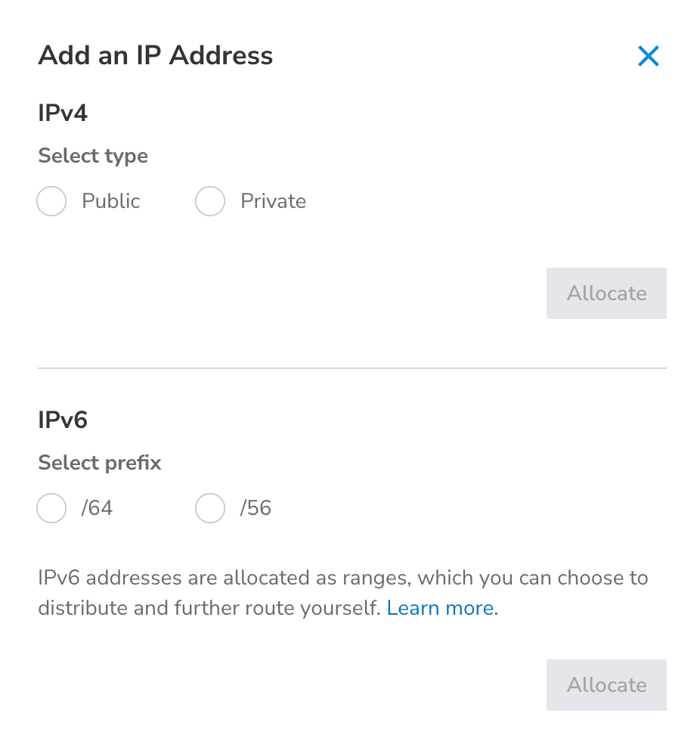This screenshot has height=735, width=700.
Task: Click the 'Private' option label text
Action: pos(273,202)
